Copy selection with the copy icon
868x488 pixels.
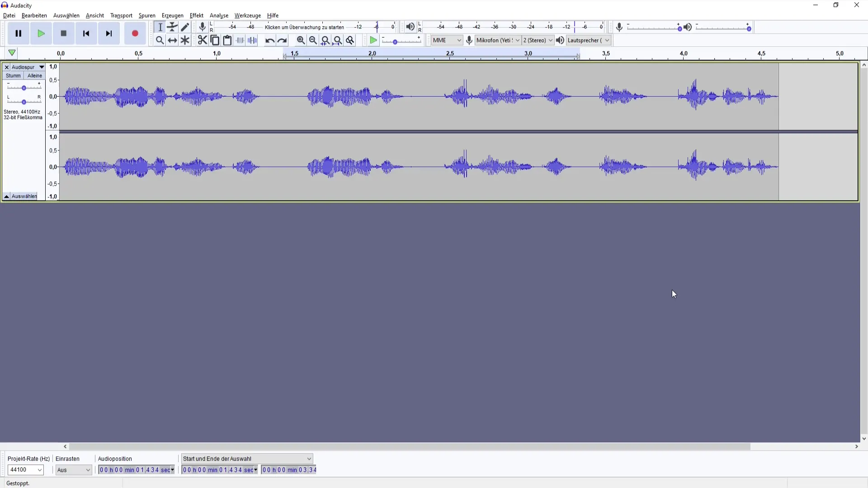215,40
